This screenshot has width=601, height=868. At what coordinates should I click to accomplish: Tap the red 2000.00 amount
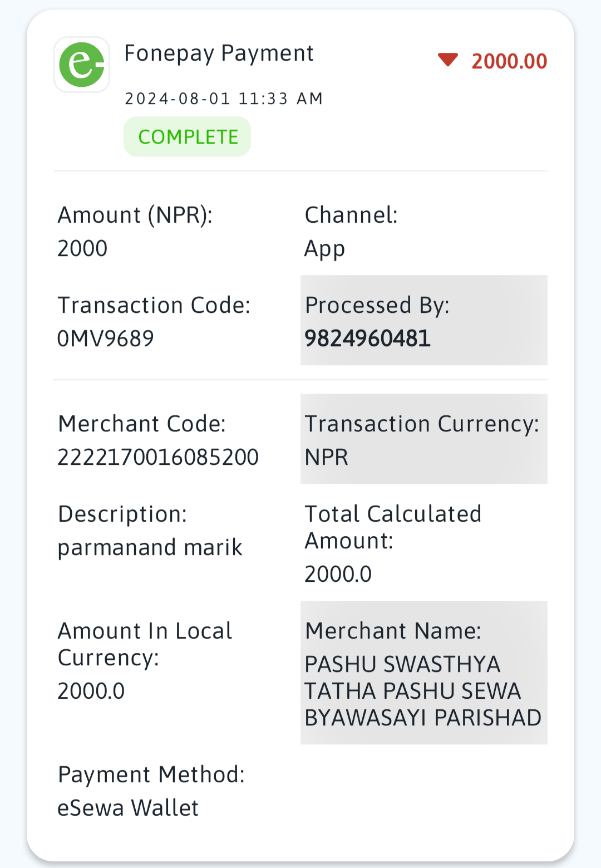tap(509, 61)
